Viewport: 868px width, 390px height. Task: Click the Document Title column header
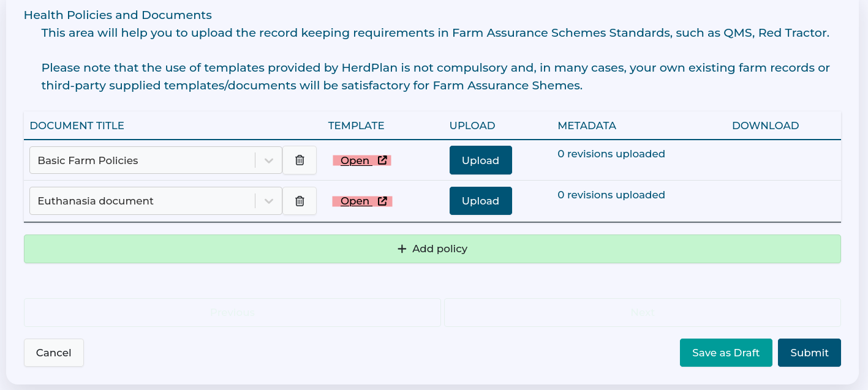click(77, 126)
